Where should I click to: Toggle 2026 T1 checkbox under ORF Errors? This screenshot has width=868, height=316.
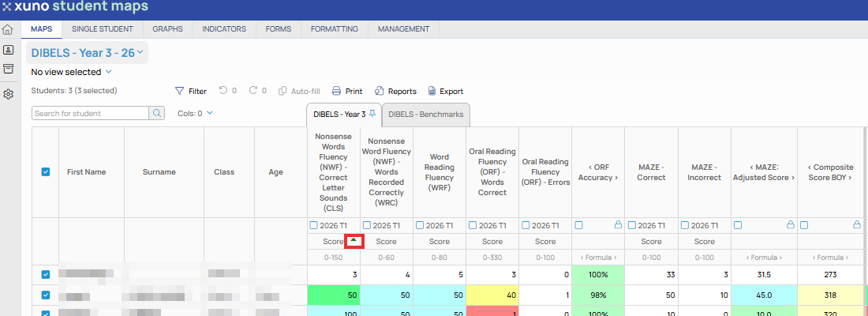(526, 225)
